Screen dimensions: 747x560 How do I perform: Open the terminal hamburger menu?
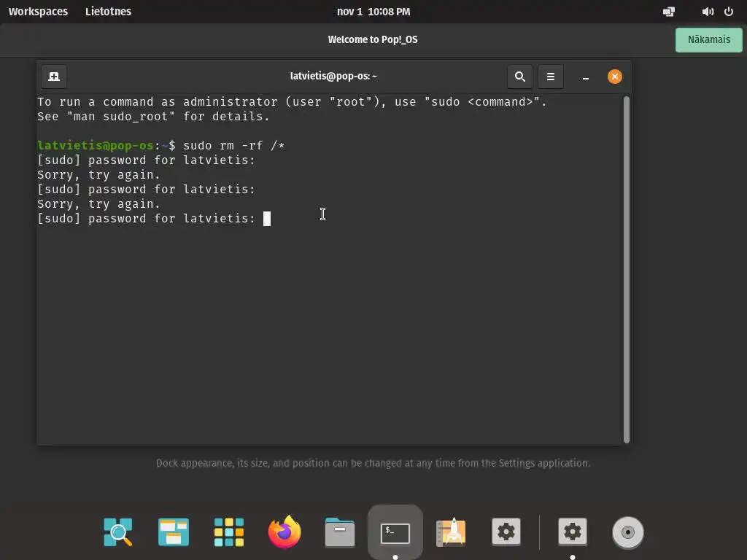click(551, 77)
